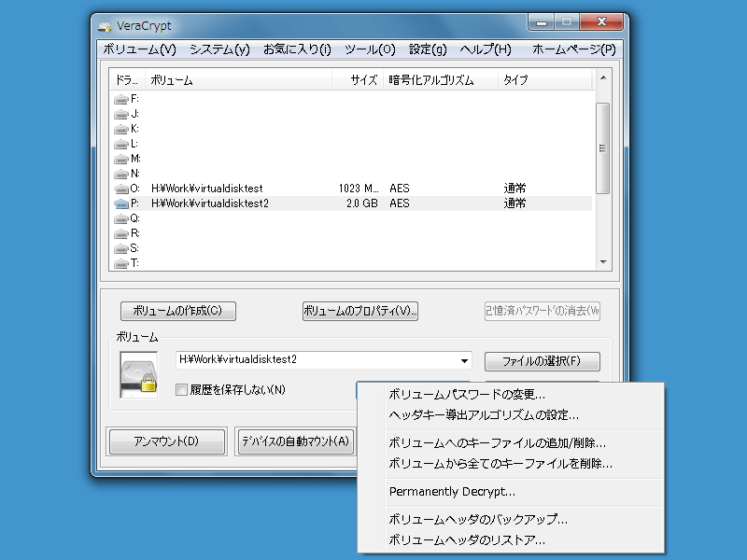This screenshot has width=747, height=560.
Task: Select Permanently Decrypt... menu entry
Action: click(511, 492)
